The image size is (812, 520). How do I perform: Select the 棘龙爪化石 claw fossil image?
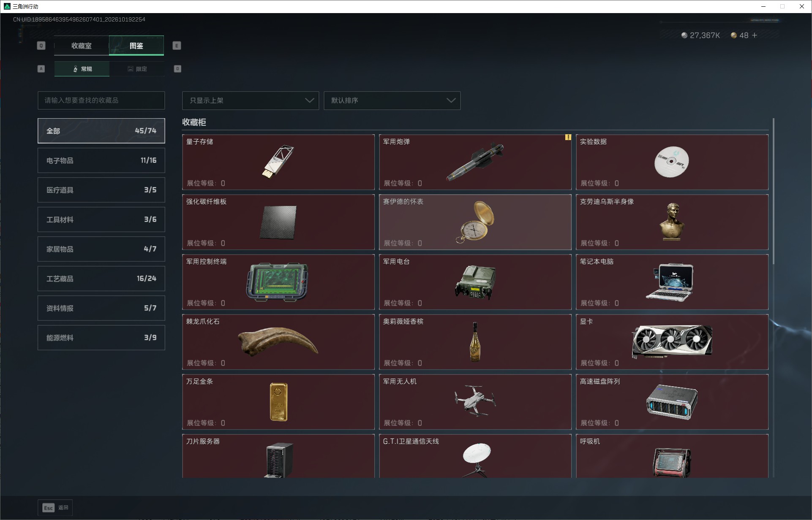coord(278,342)
